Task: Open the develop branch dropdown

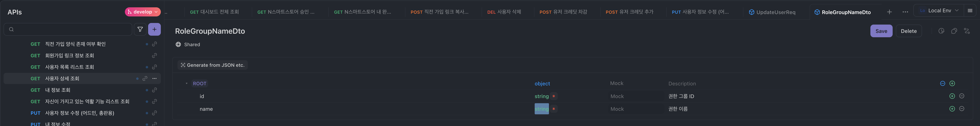Action: (143, 12)
